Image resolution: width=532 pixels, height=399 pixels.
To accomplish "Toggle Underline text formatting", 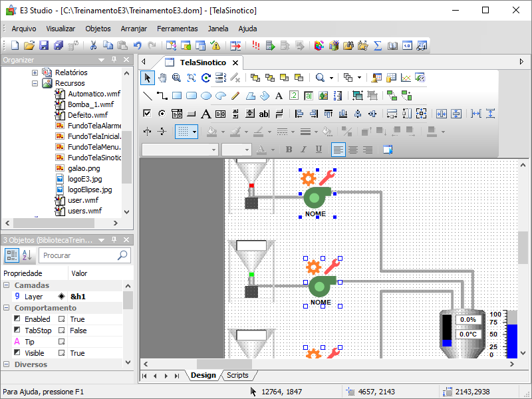I will coord(319,150).
